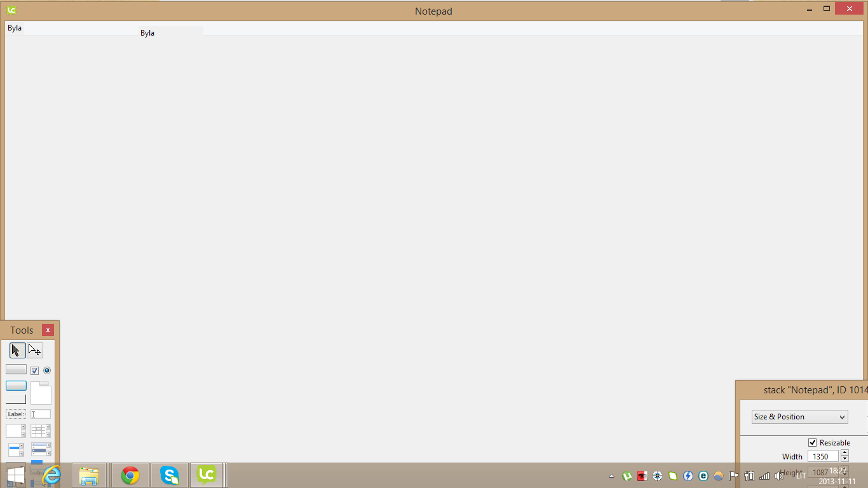Launch Internet Explorer from the taskbar
Image resolution: width=868 pixels, height=488 pixels.
tap(51, 475)
